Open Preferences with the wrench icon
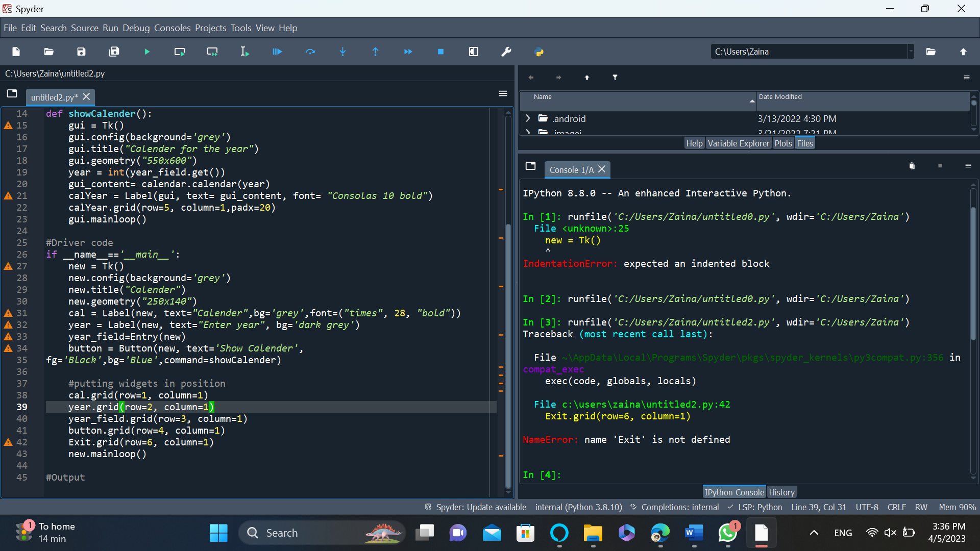Image resolution: width=980 pixels, height=551 pixels. (506, 52)
